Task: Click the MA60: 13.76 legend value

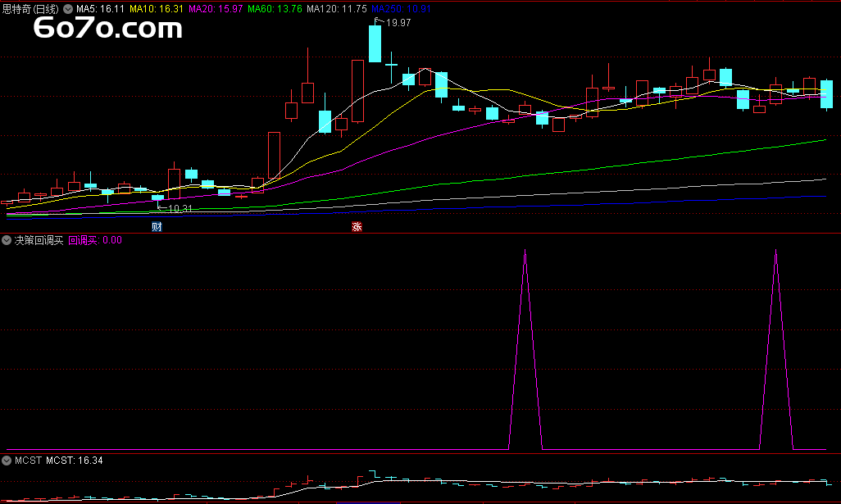Action: coord(275,9)
